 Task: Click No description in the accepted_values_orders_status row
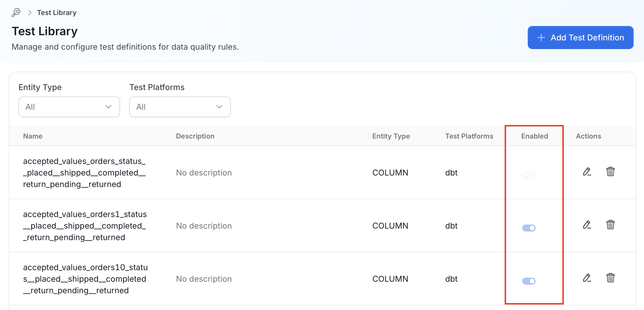204,173
